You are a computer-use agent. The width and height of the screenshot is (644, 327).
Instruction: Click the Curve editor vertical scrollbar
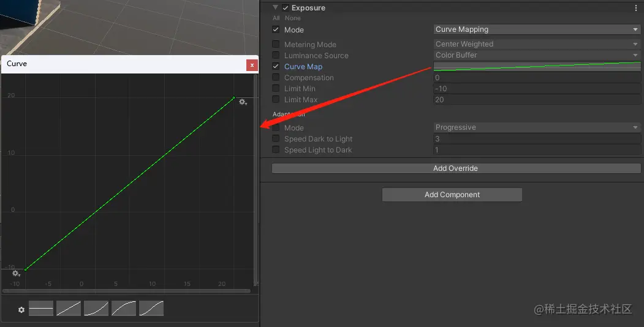[256, 179]
